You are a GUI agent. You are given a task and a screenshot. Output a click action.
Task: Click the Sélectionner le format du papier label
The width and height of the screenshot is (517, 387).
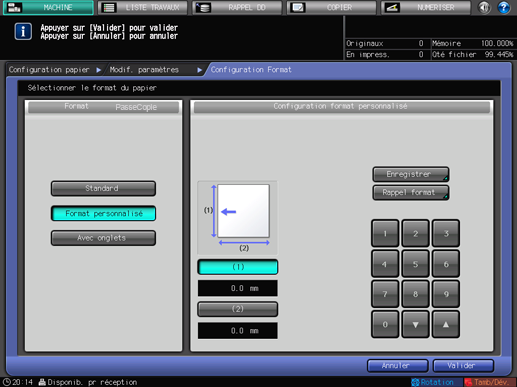[92, 88]
